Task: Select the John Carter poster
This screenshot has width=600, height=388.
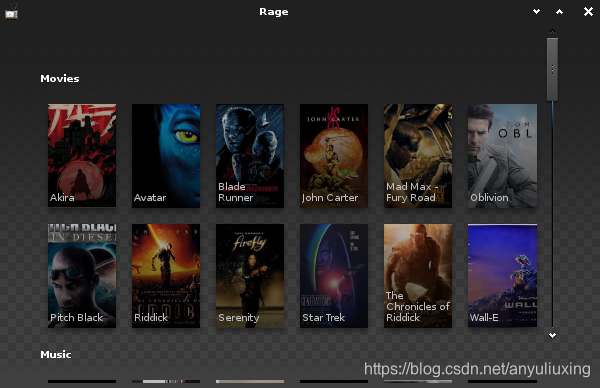Action: click(x=334, y=155)
